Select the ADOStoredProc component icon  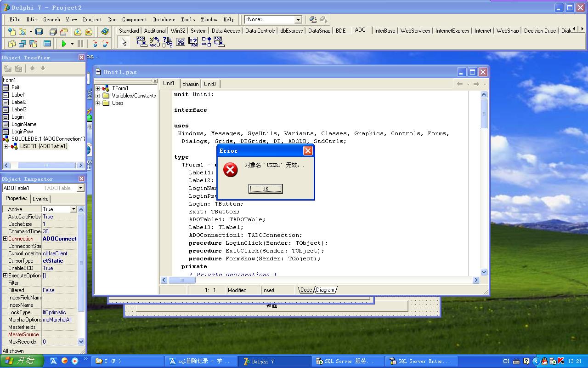[206, 42]
